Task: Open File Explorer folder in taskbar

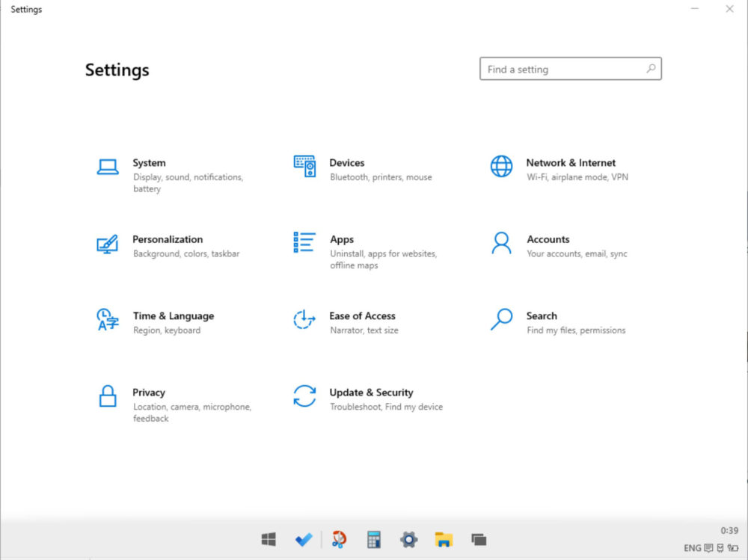Action: click(444, 540)
